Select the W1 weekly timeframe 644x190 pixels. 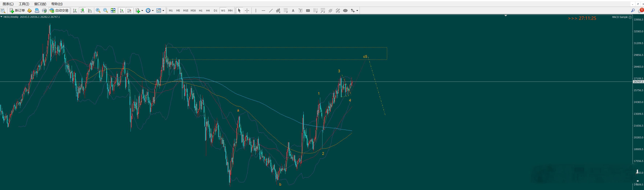tap(223, 11)
